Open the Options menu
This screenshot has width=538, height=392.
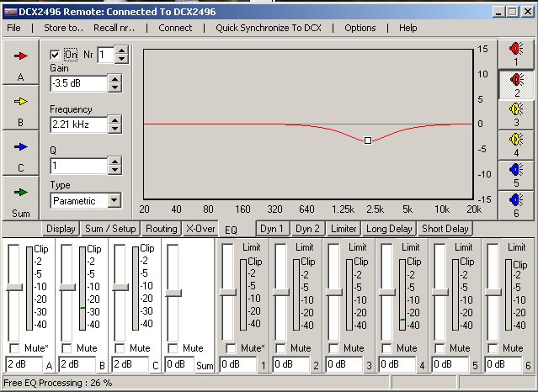tap(360, 28)
